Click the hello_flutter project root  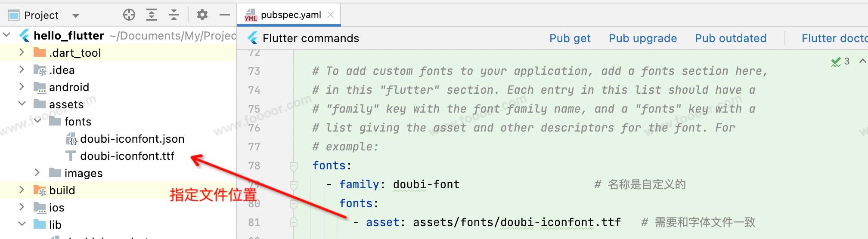(x=69, y=36)
